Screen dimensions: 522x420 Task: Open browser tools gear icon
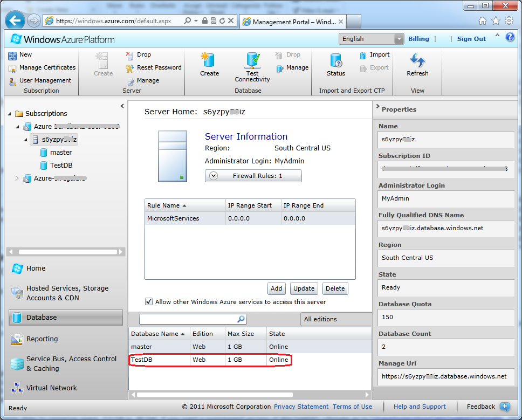(x=509, y=20)
